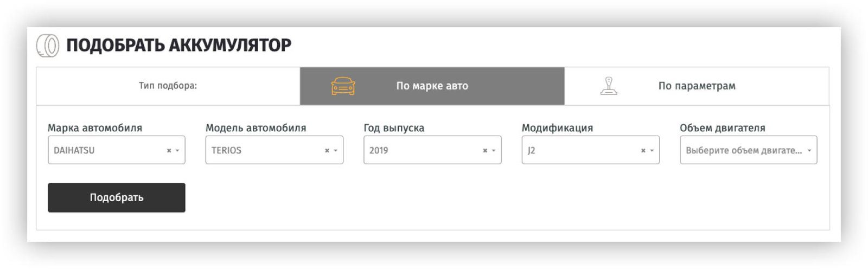
Task: Remove the 2019 year selection
Action: (x=485, y=151)
